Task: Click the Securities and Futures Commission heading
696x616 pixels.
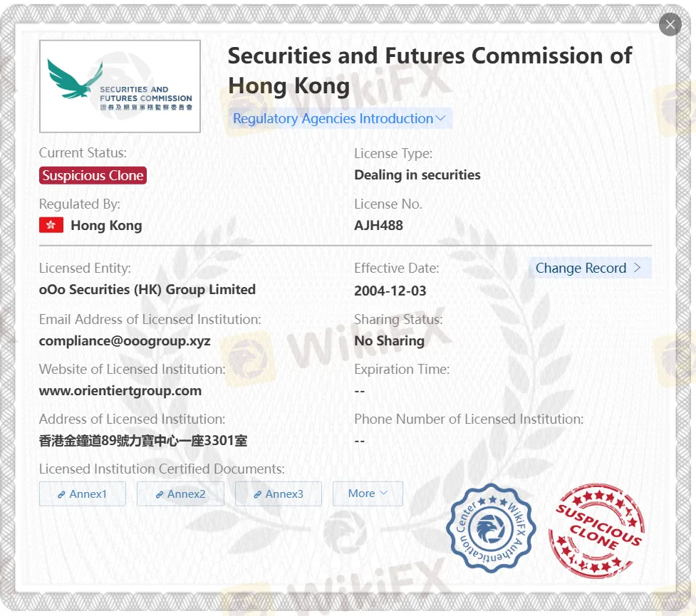Action: 429,71
